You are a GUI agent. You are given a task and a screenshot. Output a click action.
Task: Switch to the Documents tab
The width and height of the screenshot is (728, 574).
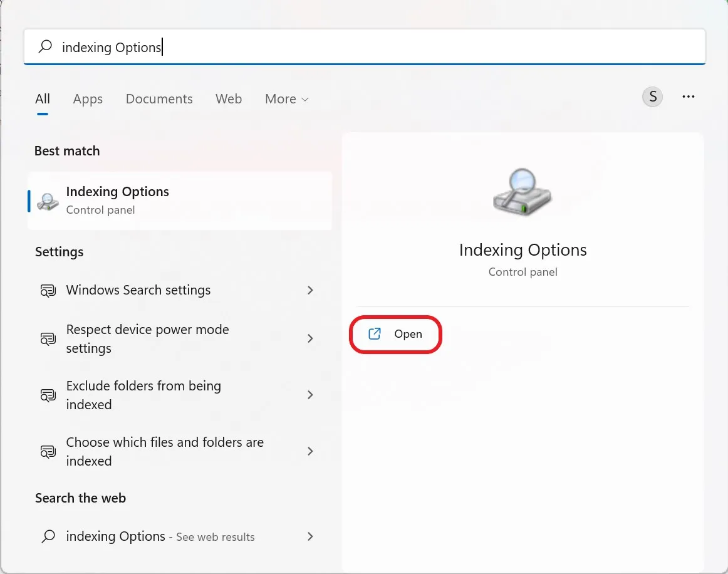tap(159, 98)
